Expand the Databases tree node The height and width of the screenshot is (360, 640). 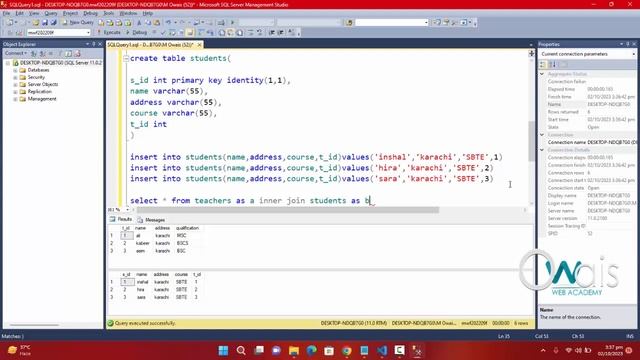click(15, 70)
